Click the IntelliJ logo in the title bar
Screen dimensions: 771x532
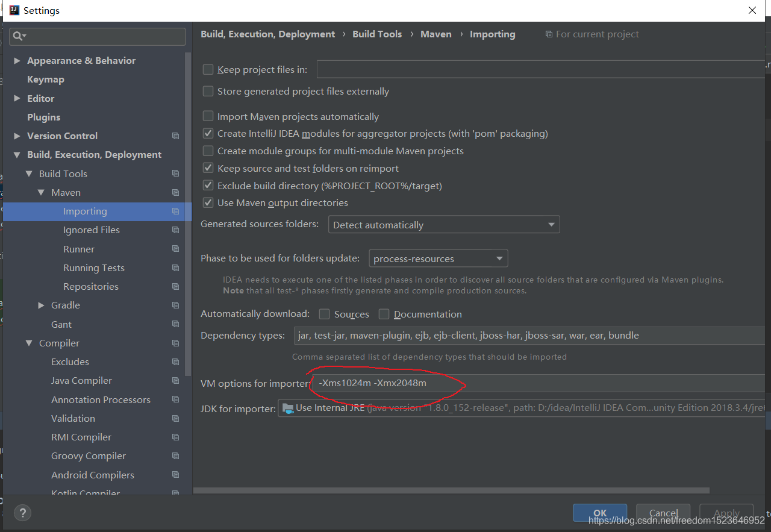point(14,10)
